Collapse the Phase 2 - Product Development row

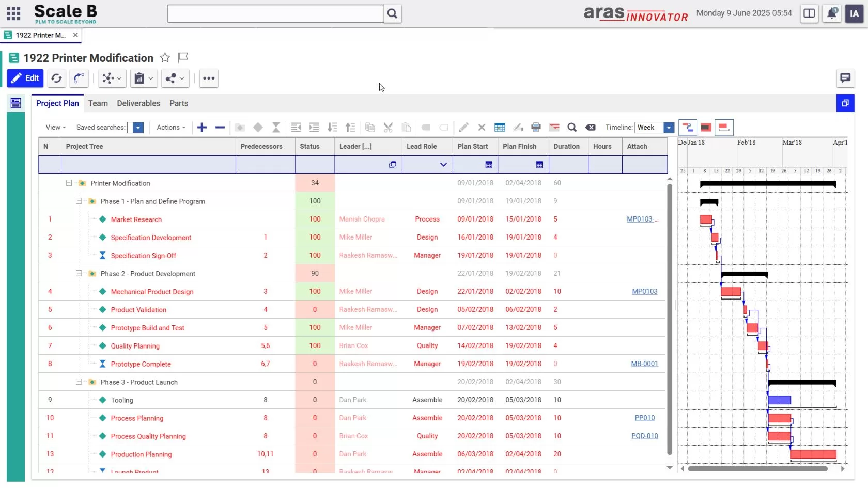[79, 273]
